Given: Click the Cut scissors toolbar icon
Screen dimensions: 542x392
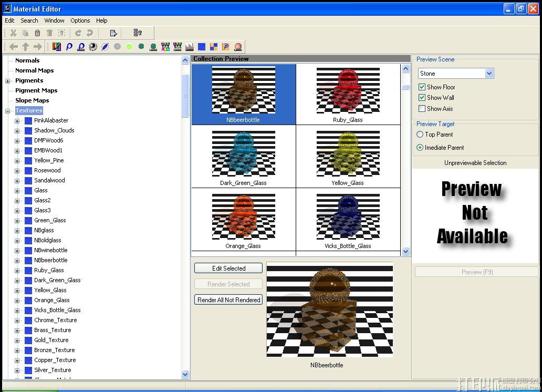Looking at the screenshot, I should 14,33.
